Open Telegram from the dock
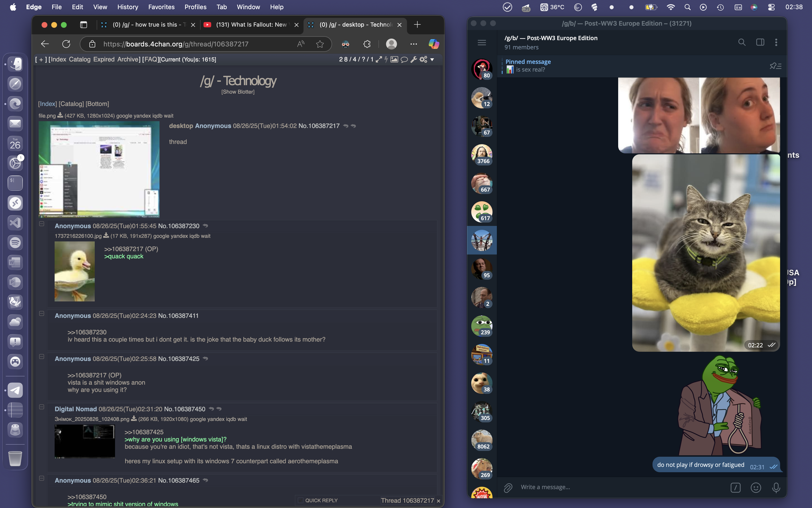This screenshot has width=812, height=508. pyautogui.click(x=15, y=390)
